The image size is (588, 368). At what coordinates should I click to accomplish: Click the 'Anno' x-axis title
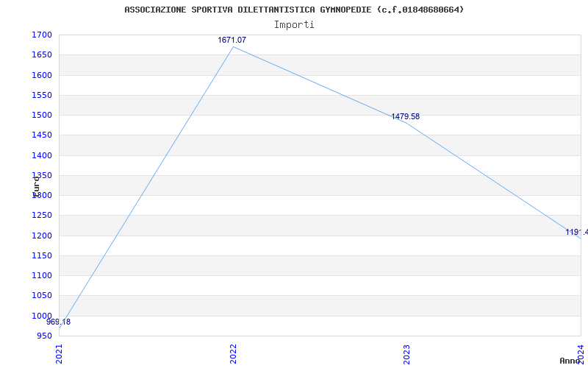[570, 361]
